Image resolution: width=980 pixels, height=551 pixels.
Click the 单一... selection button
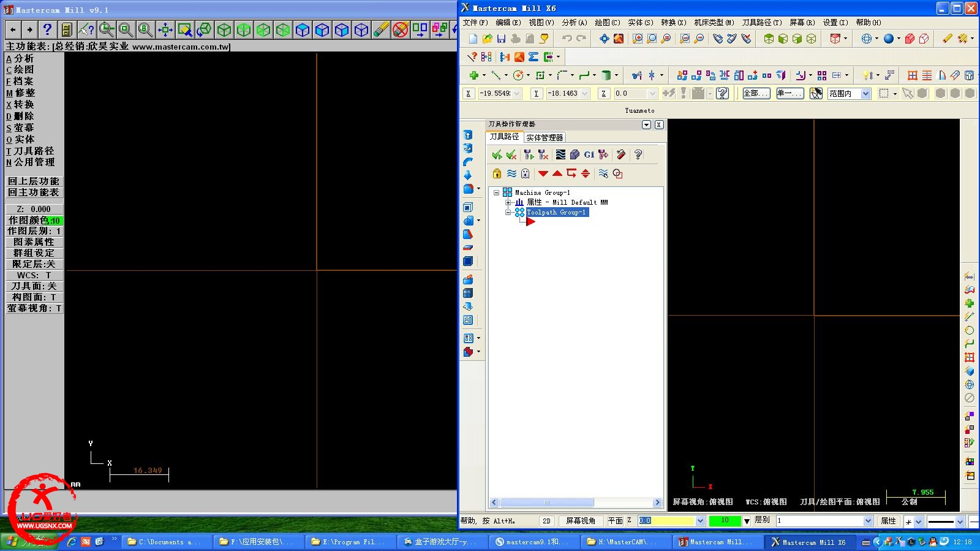(x=789, y=93)
